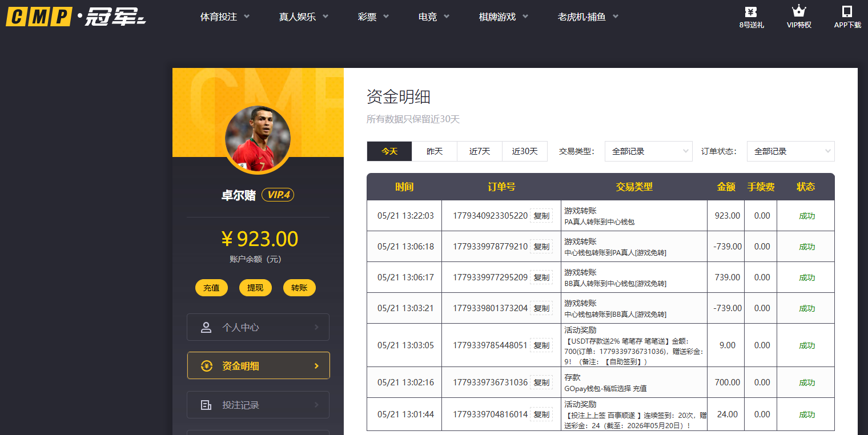Image resolution: width=868 pixels, height=435 pixels.
Task: Copy order number 1779339801373204
Action: point(541,308)
